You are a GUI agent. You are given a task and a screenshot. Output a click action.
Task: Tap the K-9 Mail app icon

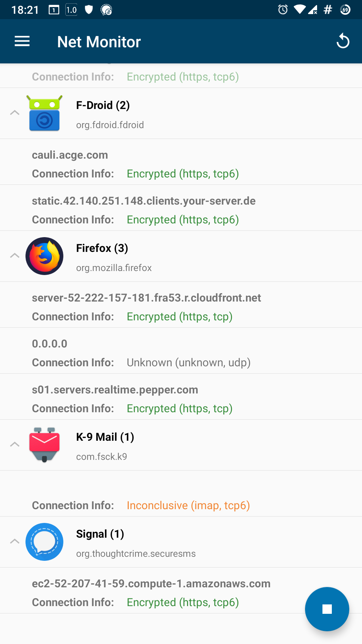coord(44,445)
